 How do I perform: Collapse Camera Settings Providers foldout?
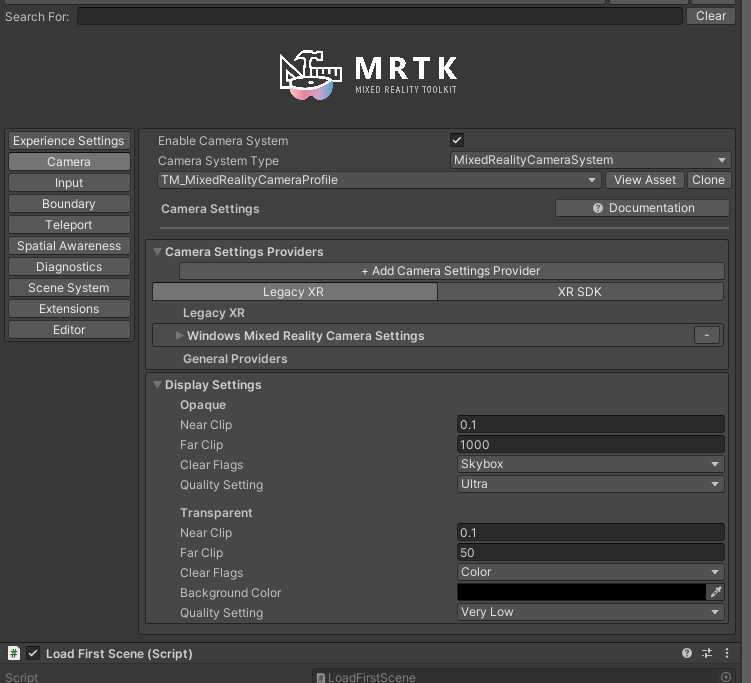157,252
